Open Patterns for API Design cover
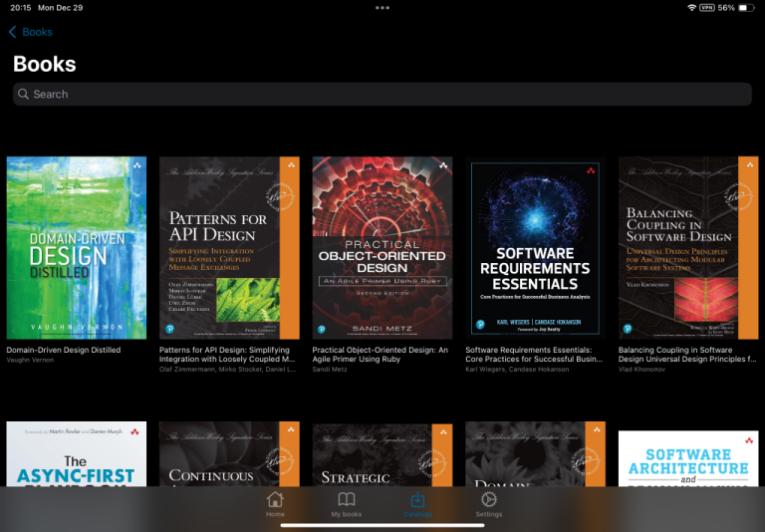 [x=229, y=248]
